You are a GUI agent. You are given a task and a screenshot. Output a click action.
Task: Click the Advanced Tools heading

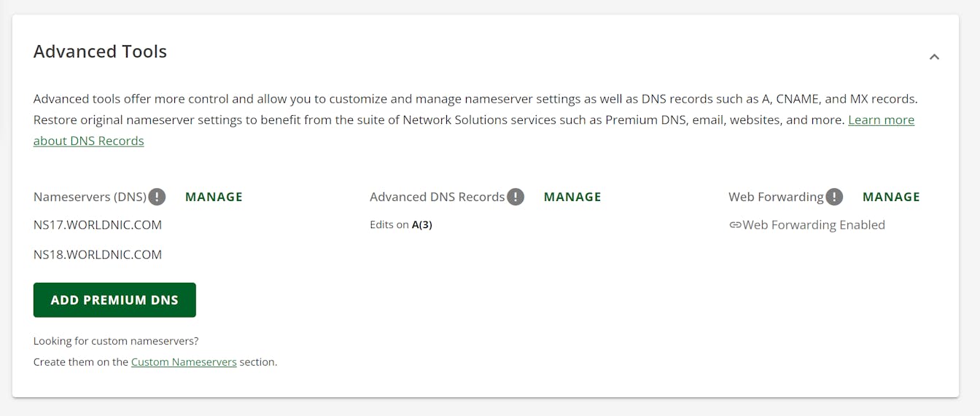[100, 52]
